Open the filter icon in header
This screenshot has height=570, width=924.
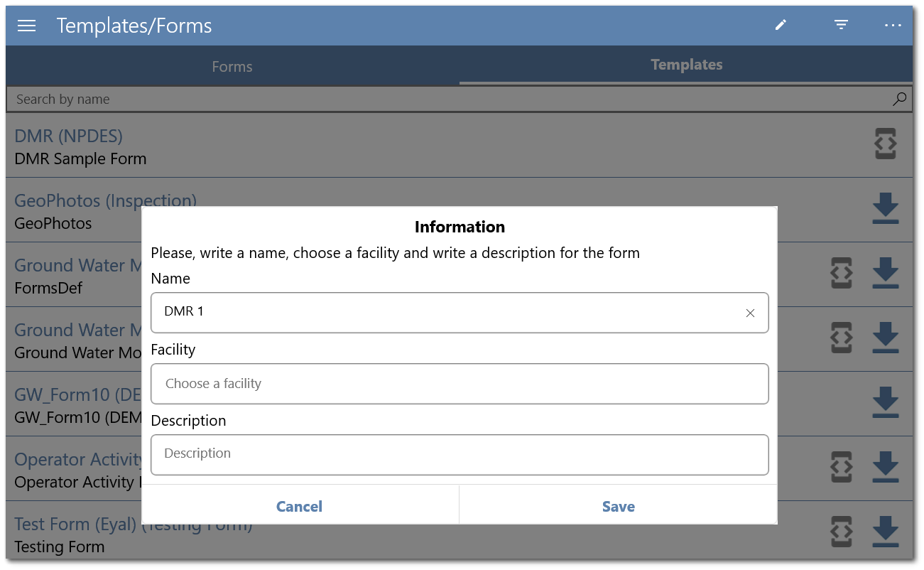[841, 25]
